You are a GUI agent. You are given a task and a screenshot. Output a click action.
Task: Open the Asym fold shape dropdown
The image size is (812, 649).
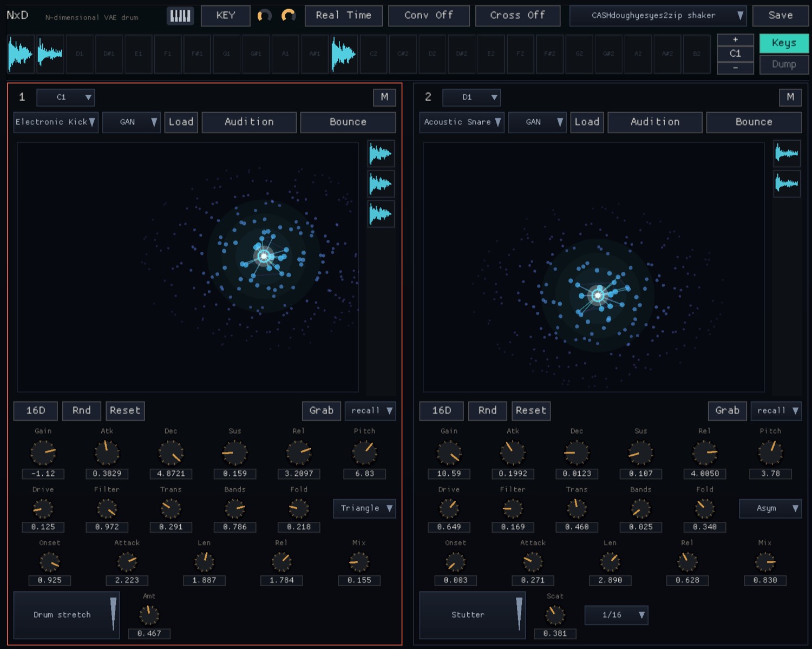coord(770,508)
